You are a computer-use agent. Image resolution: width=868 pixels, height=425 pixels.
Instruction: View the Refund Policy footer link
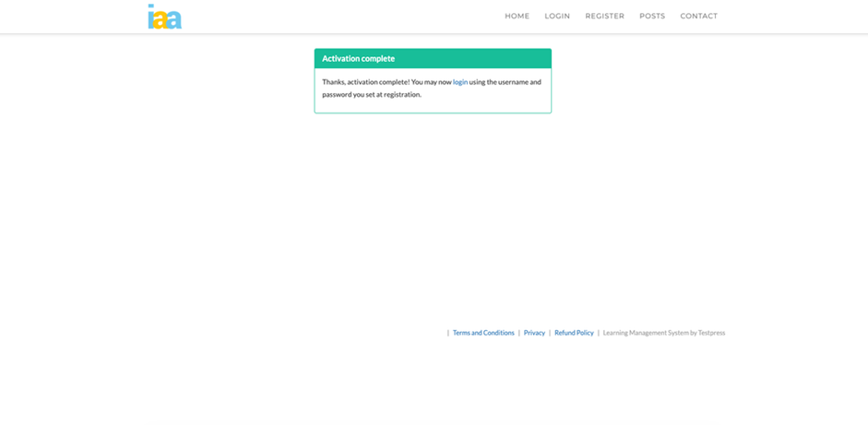[574, 333]
